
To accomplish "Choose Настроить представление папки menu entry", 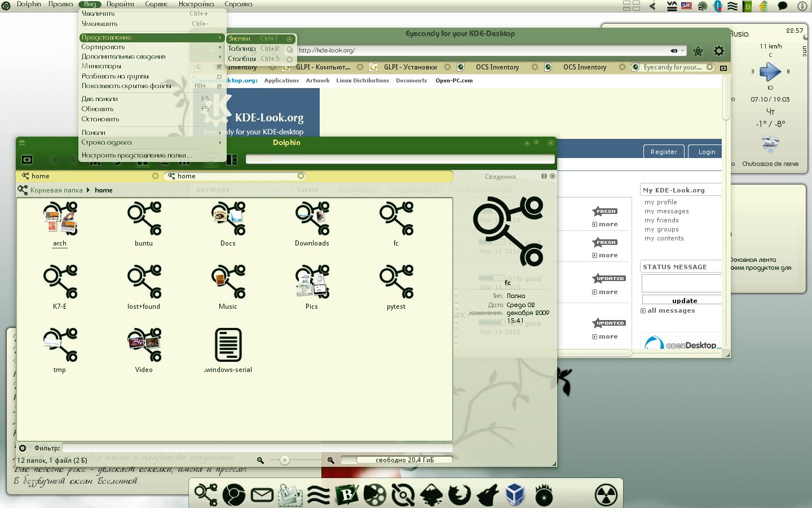I will 153,155.
